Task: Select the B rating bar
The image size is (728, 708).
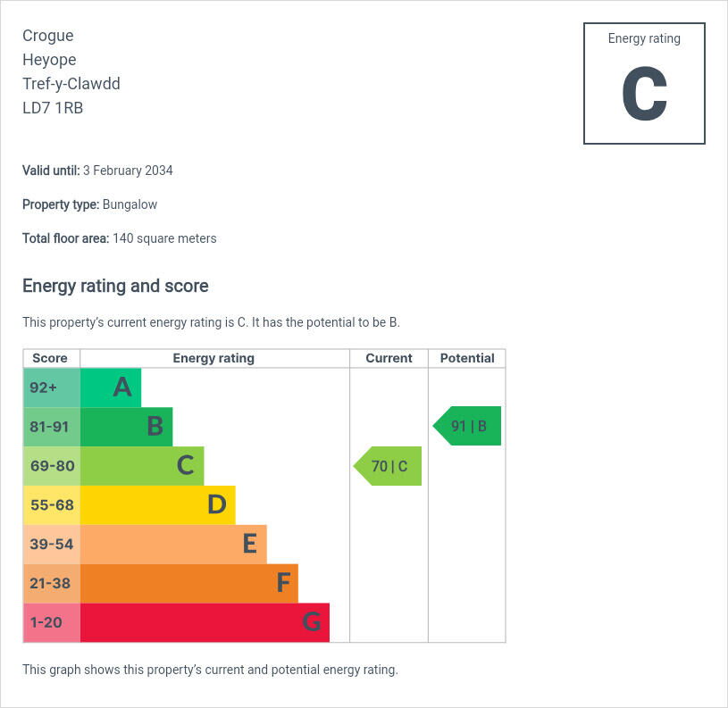Action: (126, 427)
